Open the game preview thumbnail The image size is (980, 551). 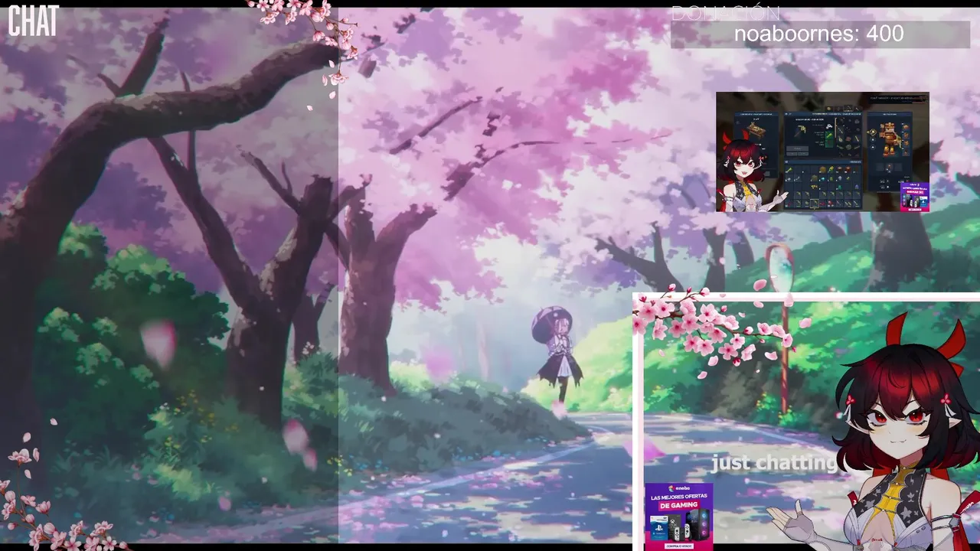[822, 152]
